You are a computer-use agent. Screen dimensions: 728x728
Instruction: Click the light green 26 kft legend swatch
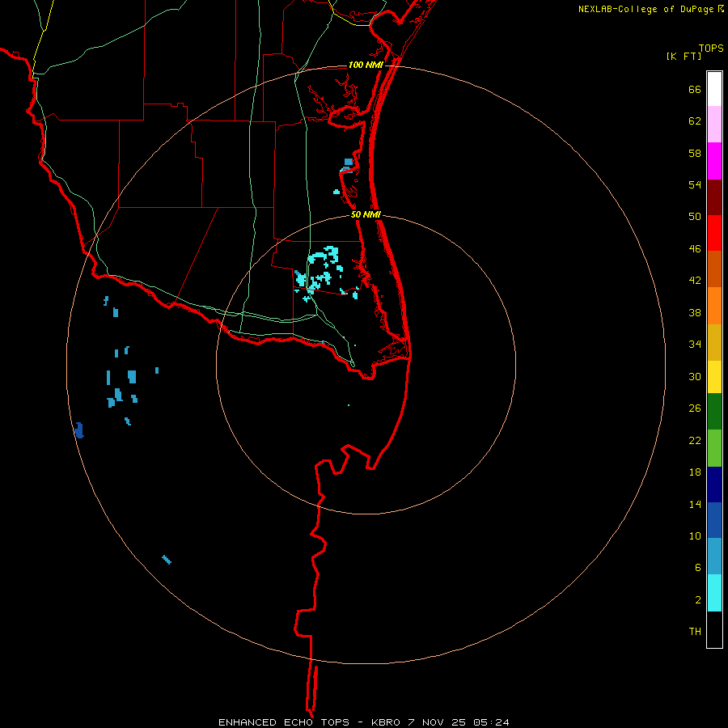714,448
